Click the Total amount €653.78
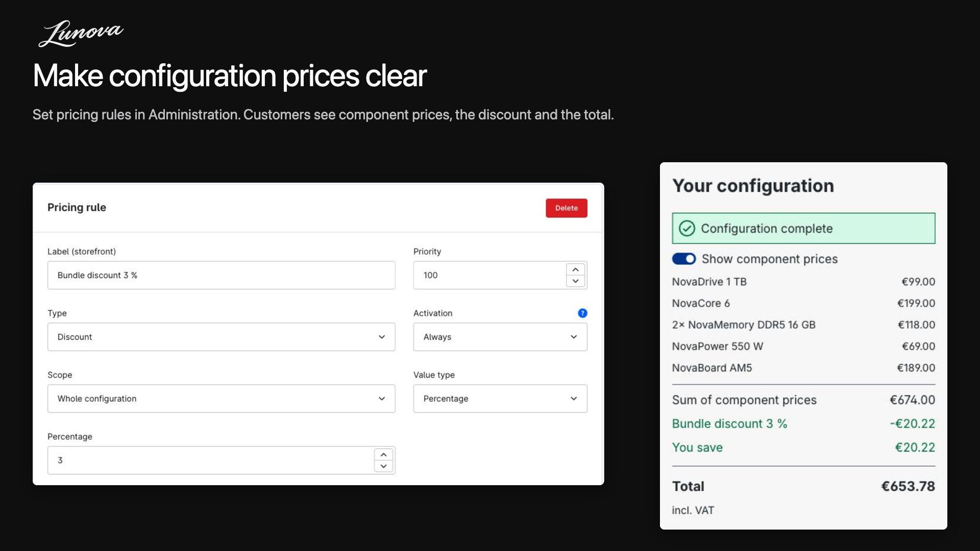Image resolution: width=980 pixels, height=551 pixels. [908, 486]
